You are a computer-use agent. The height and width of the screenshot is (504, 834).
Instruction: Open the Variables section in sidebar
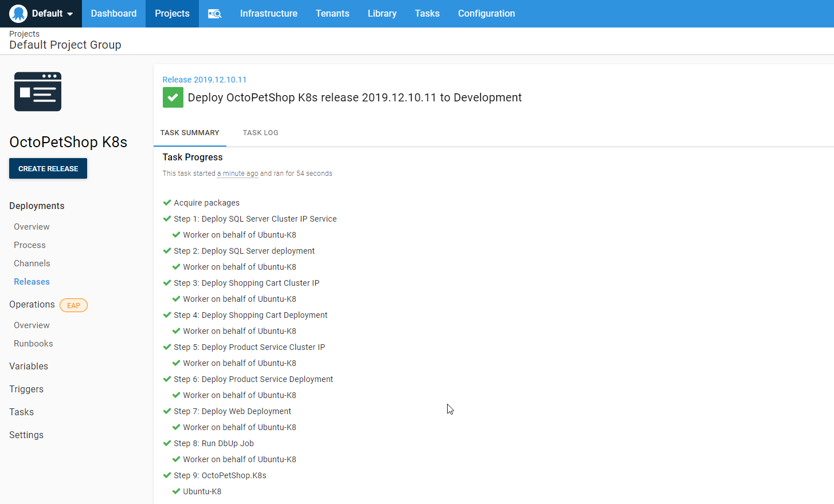click(x=29, y=367)
